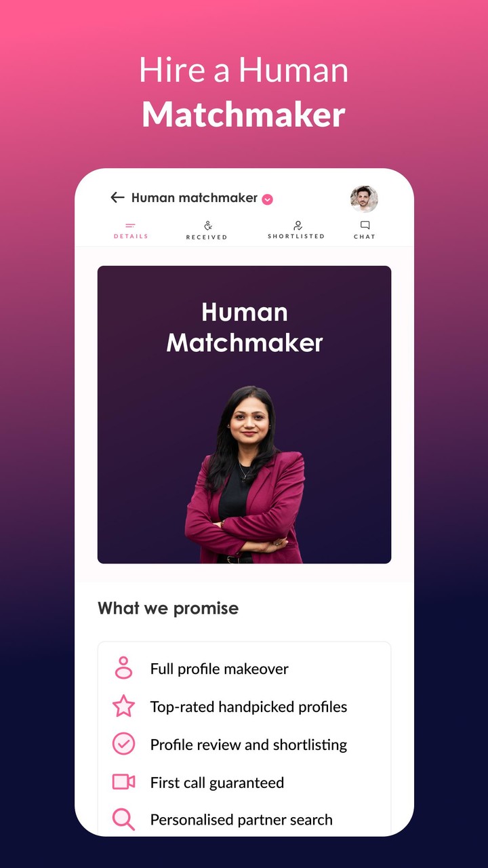Click the checkmark circle icon for Profile review
Viewport: 488px width, 868px height.
click(x=123, y=744)
